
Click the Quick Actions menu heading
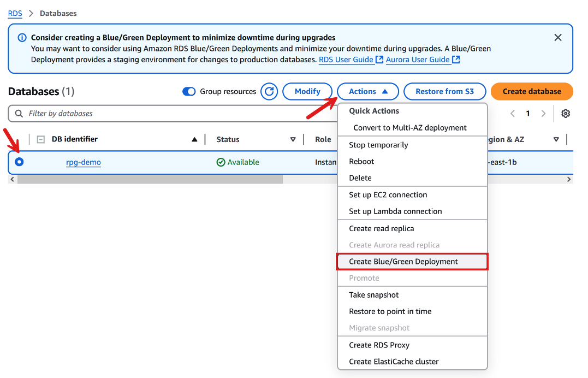coord(374,111)
